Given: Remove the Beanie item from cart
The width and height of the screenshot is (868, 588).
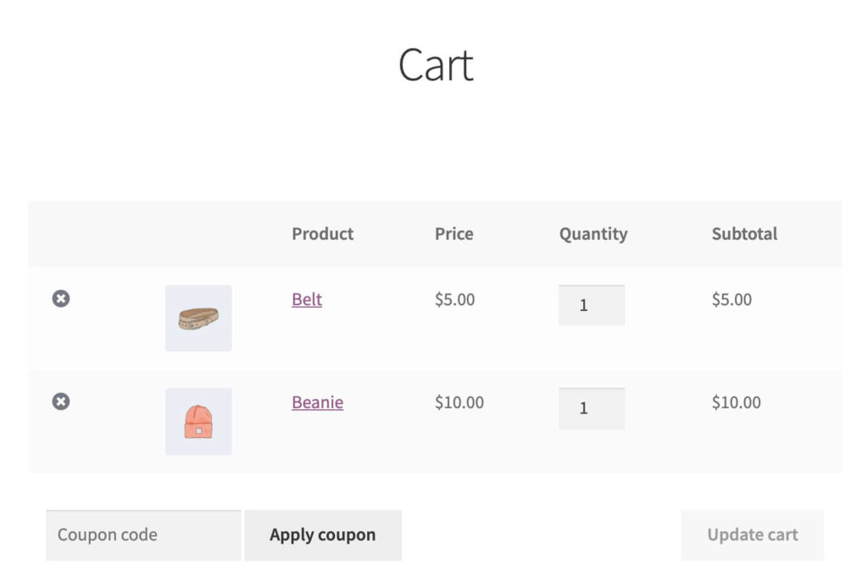Looking at the screenshot, I should click(61, 402).
